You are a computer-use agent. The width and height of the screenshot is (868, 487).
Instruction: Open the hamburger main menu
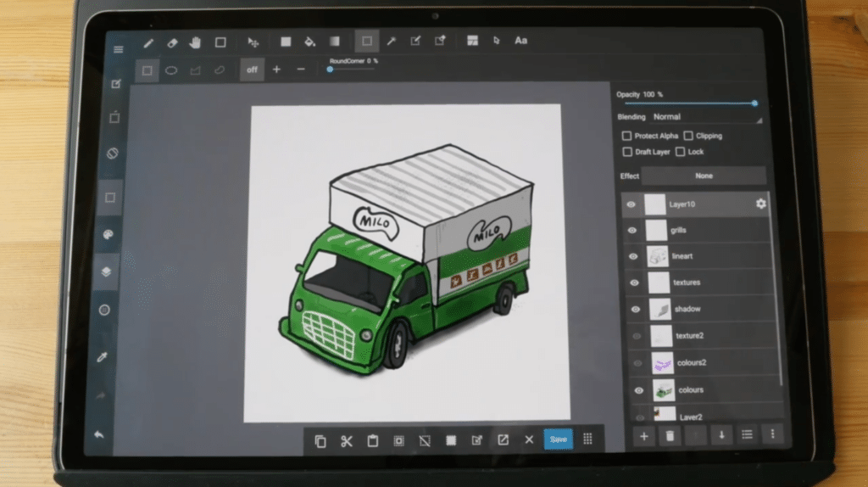pyautogui.click(x=119, y=50)
